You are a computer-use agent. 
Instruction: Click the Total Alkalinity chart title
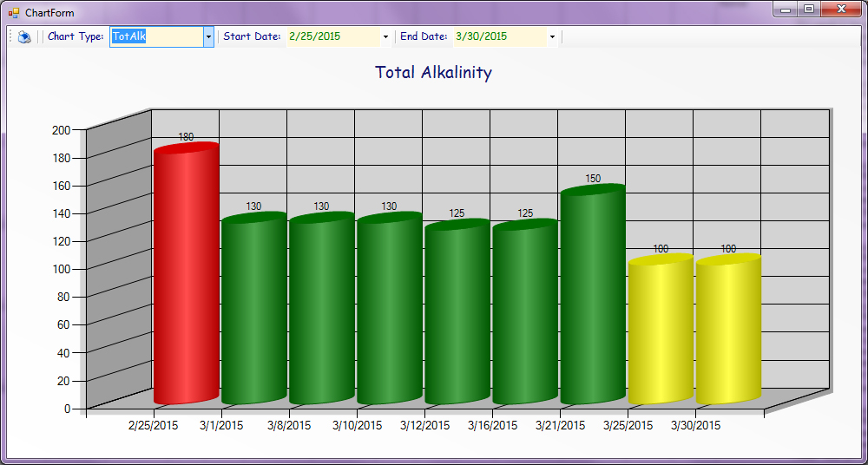click(433, 73)
